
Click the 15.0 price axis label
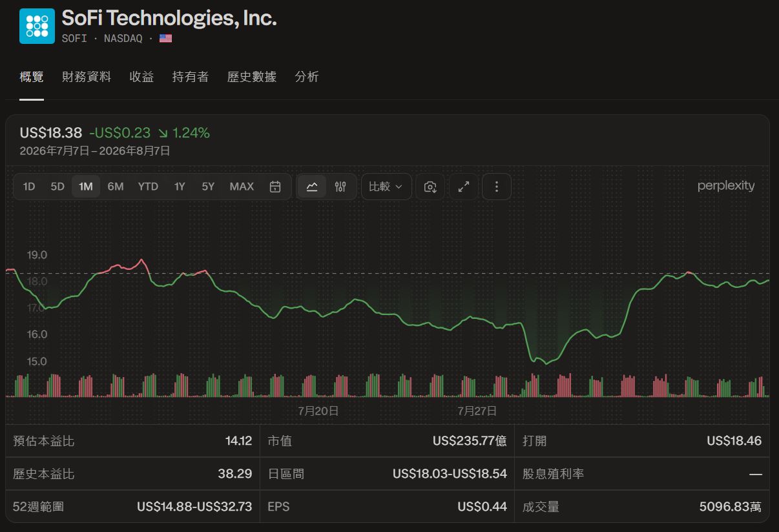pos(37,361)
